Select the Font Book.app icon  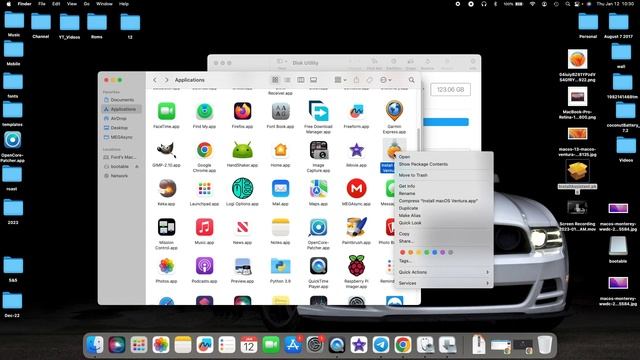[x=280, y=111]
